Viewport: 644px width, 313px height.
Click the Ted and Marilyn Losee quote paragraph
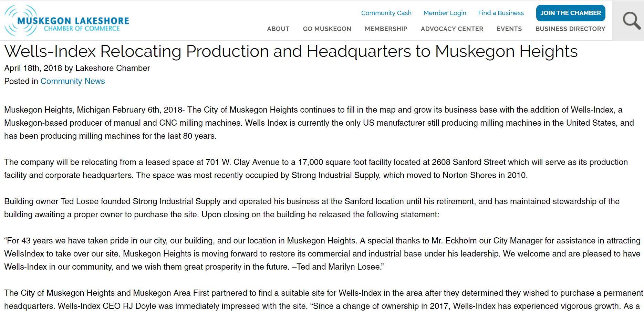pyautogui.click(x=322, y=254)
